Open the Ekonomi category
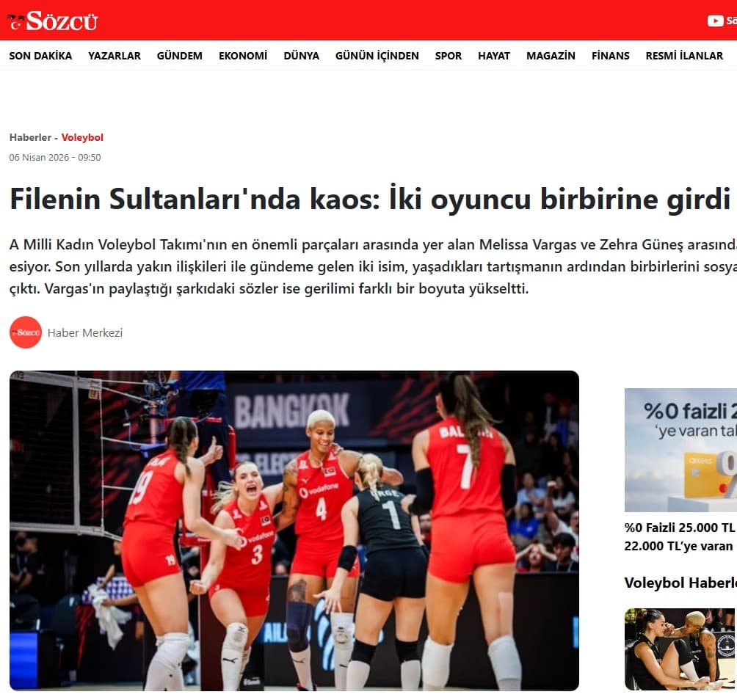Image resolution: width=737 pixels, height=700 pixels. [x=243, y=56]
